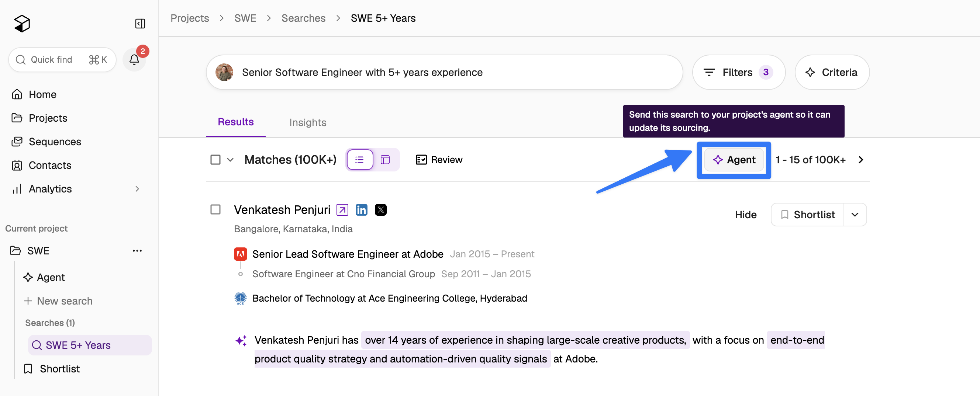Click SWE breadcrumb
This screenshot has height=396, width=980.
tap(245, 18)
